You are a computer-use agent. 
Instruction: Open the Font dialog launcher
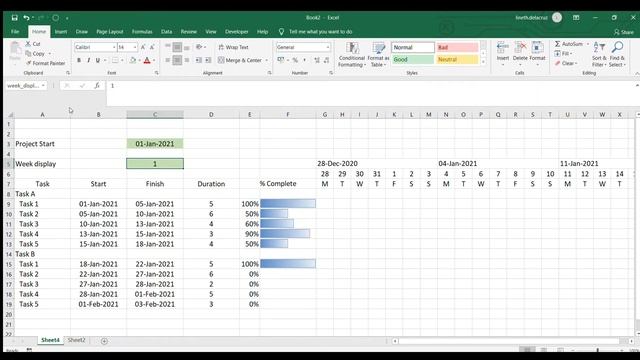pos(156,73)
